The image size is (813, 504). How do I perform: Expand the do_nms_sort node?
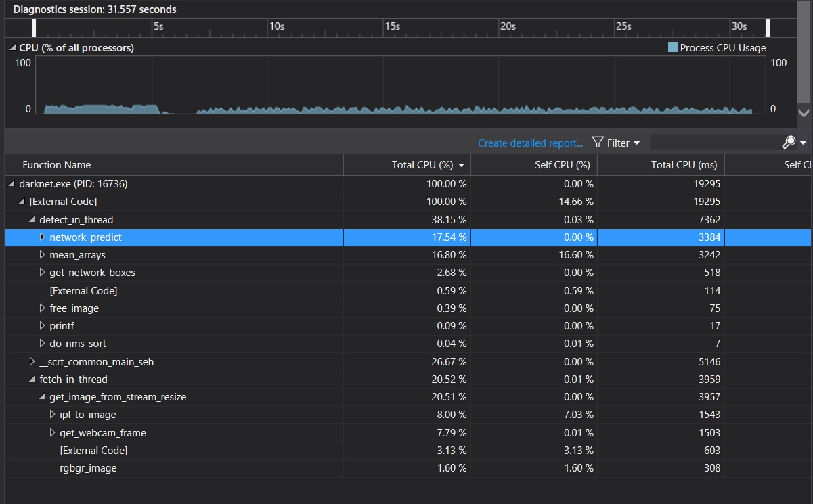click(x=42, y=344)
